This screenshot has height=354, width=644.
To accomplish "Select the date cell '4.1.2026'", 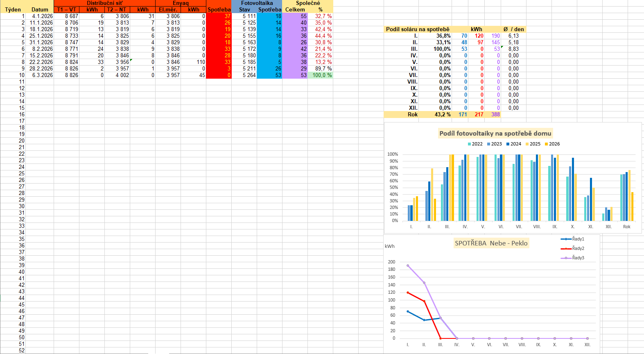I will point(40,16).
